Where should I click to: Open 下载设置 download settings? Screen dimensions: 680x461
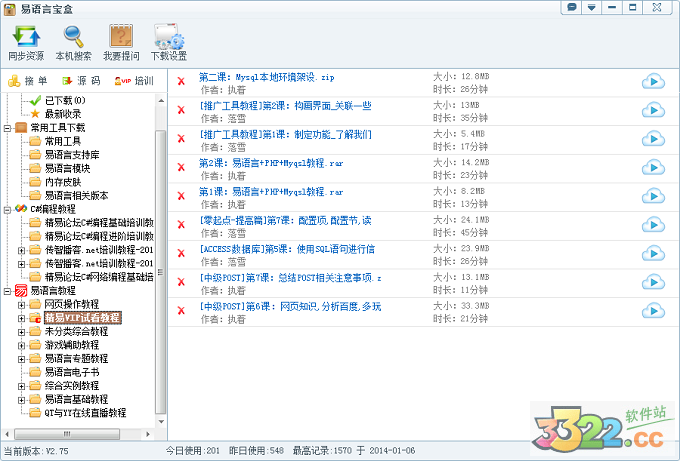(x=169, y=42)
